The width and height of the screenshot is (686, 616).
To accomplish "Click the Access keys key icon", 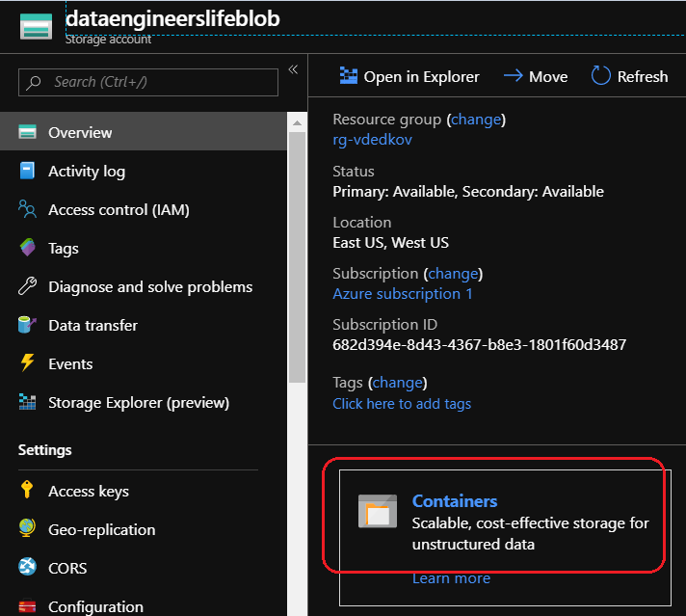I will click(27, 490).
